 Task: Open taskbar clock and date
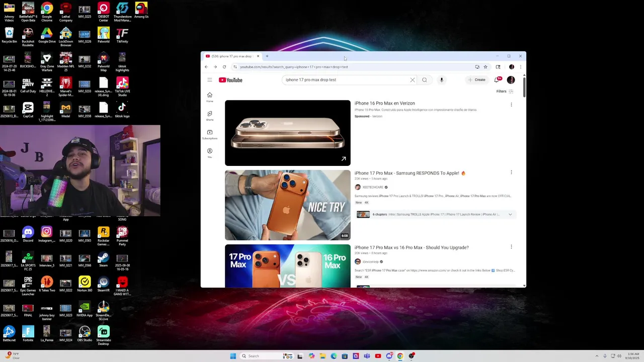[x=633, y=356]
